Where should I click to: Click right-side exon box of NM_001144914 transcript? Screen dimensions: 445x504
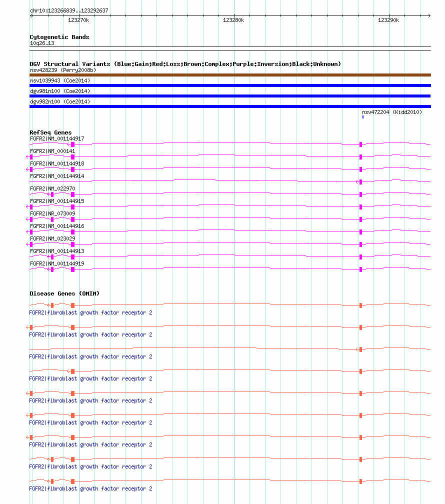tap(361, 182)
